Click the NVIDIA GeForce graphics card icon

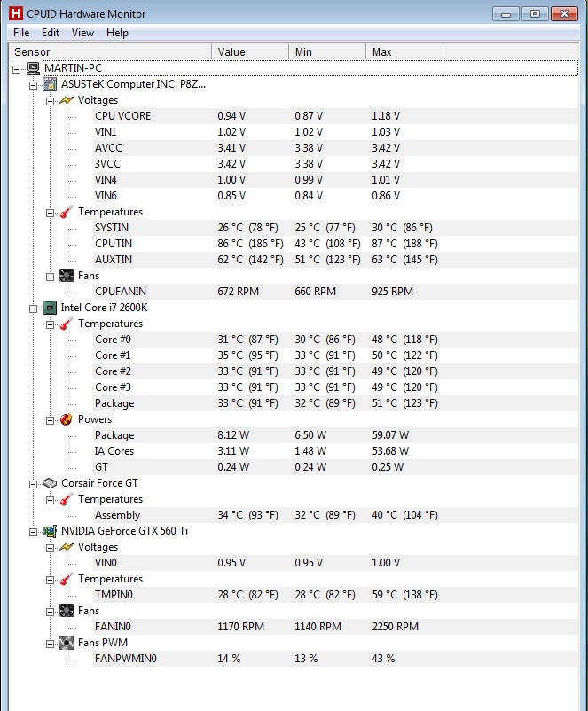click(50, 531)
